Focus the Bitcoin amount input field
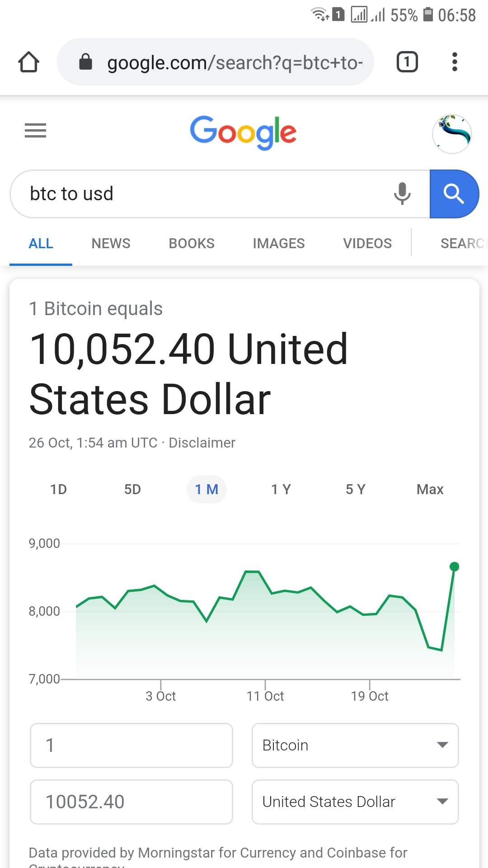The height and width of the screenshot is (868, 488). (131, 745)
